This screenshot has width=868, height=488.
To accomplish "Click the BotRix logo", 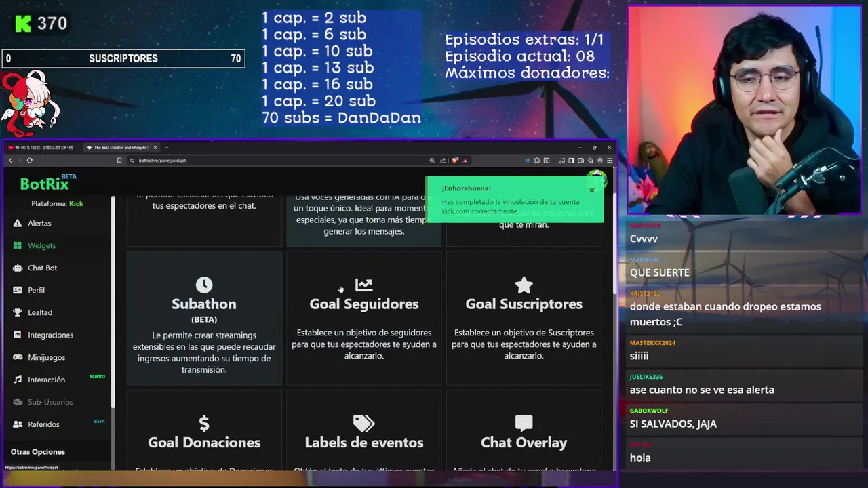I will (44, 184).
